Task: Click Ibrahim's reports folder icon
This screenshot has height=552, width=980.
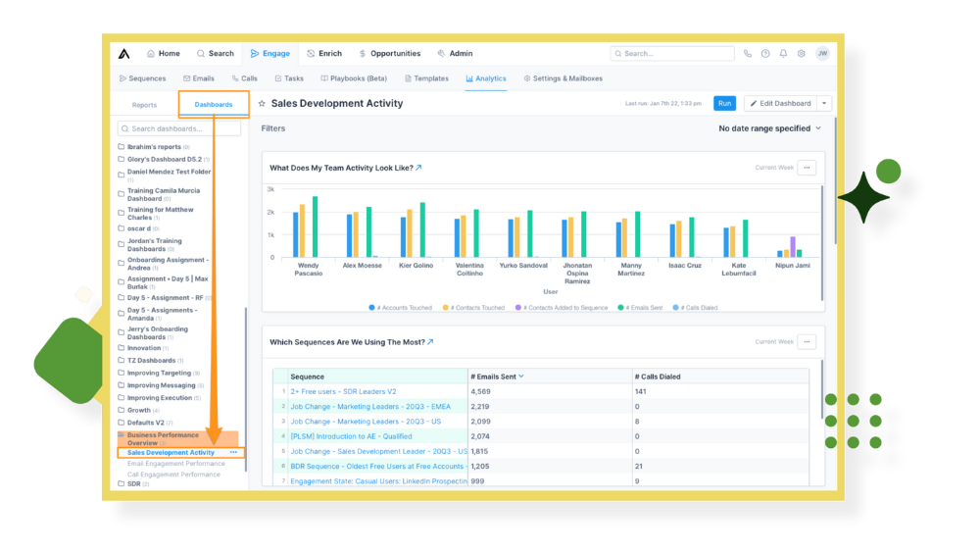Action: (122, 147)
